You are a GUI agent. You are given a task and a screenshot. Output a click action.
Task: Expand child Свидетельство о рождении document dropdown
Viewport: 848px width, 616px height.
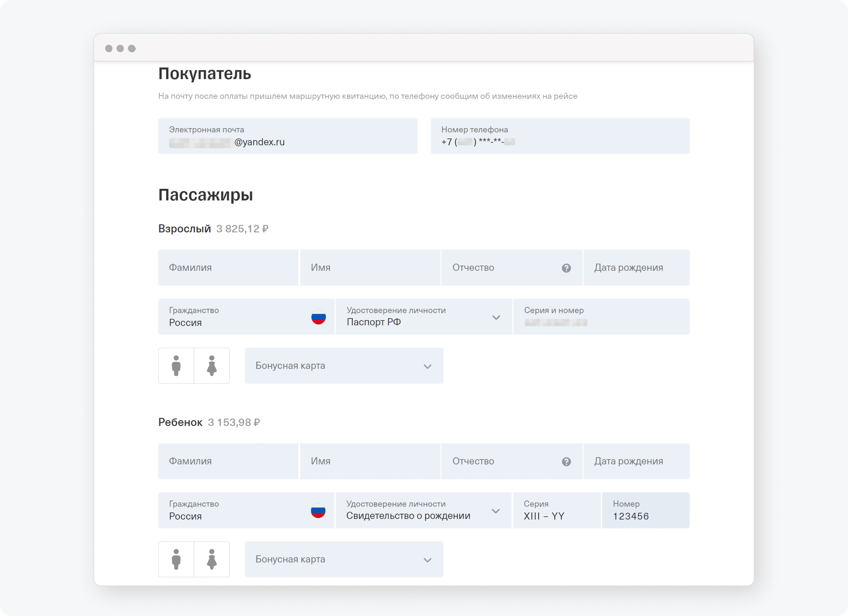click(x=496, y=511)
